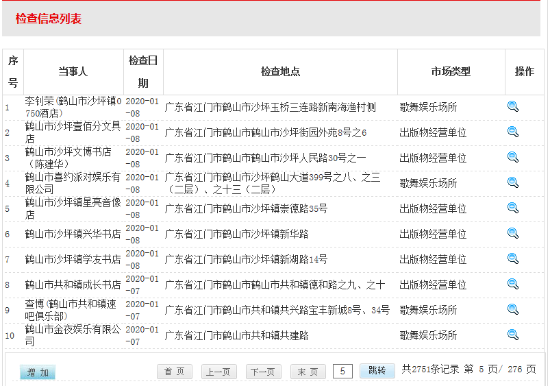Select party name 鹤山市喜约派对娱乐有限公司
550x386 pixels.
pyautogui.click(x=73, y=183)
